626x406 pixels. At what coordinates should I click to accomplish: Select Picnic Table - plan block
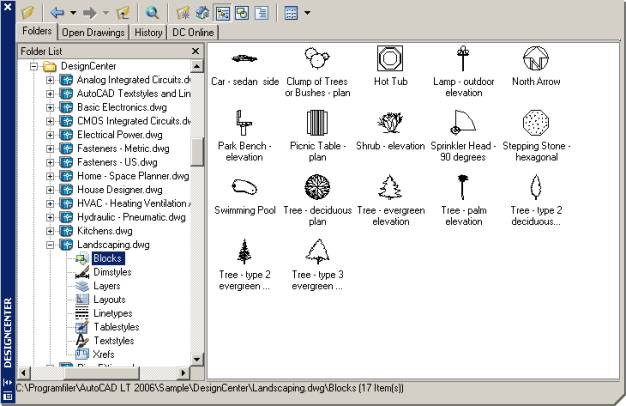317,136
